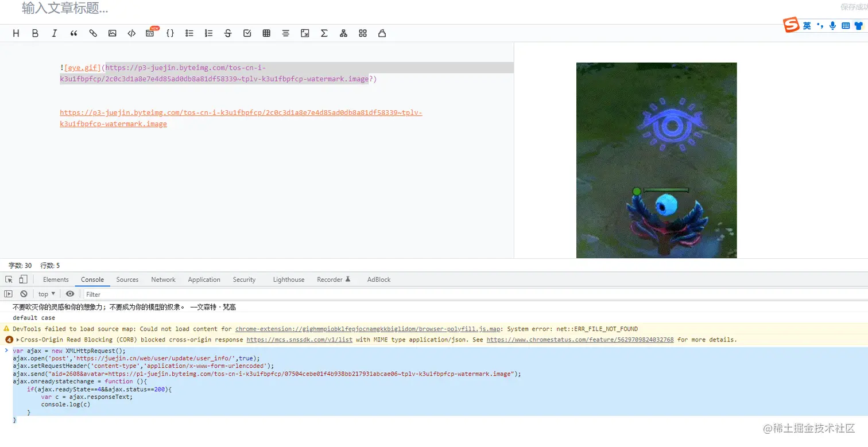Toggle the DevTools device toolbar
Image resolution: width=868 pixels, height=447 pixels.
point(23,279)
